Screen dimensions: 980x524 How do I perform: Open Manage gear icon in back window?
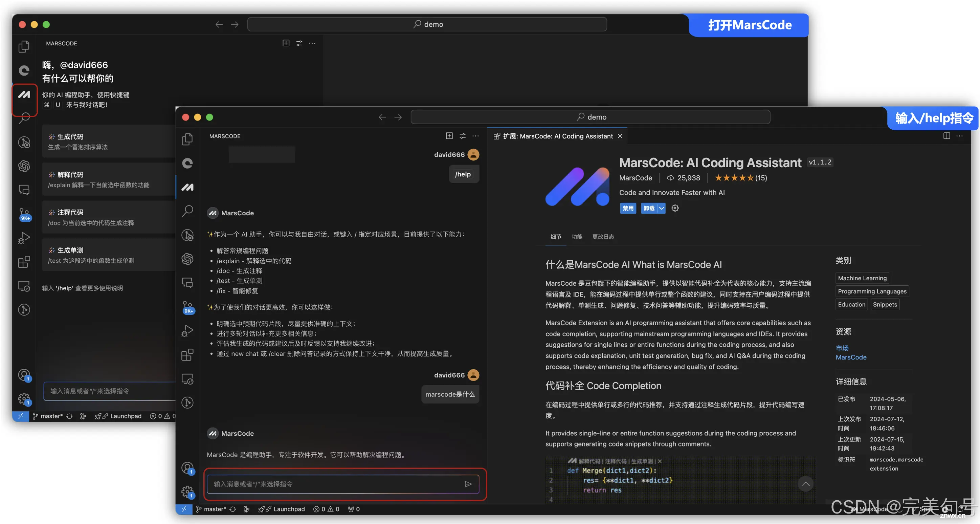[x=24, y=399]
